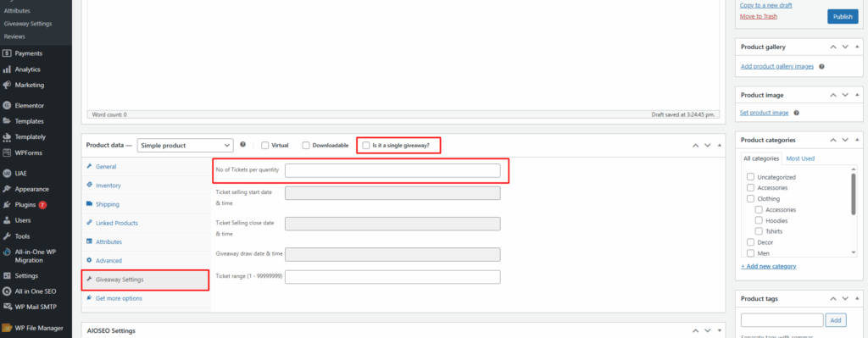Check the Decor category

pos(751,242)
